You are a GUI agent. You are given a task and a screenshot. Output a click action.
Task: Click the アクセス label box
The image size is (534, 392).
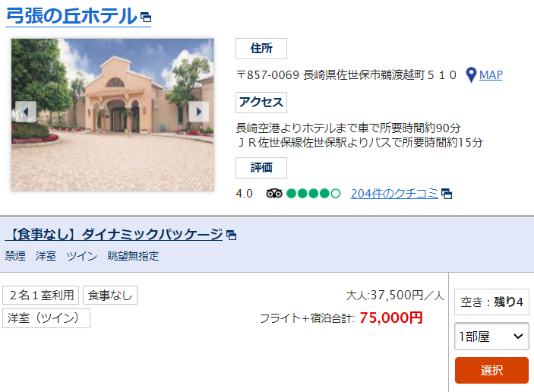[x=261, y=102]
